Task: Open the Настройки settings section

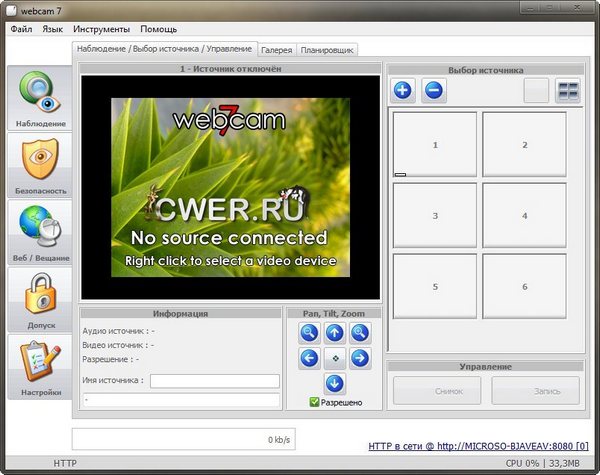Action: pyautogui.click(x=40, y=366)
